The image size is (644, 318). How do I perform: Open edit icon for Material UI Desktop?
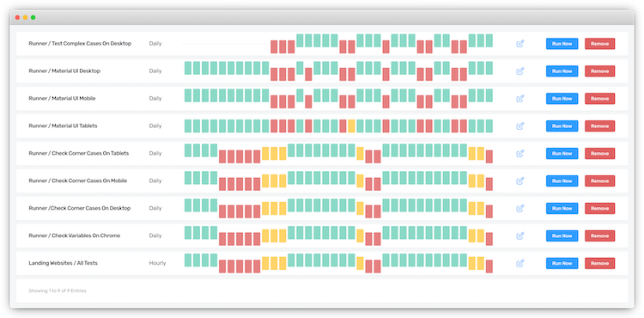tap(520, 71)
